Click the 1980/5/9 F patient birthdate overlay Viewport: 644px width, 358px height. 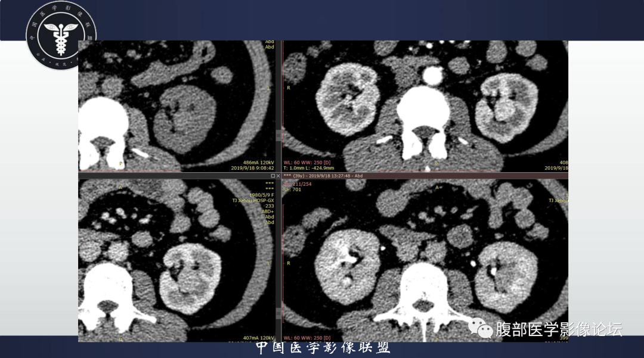point(262,195)
